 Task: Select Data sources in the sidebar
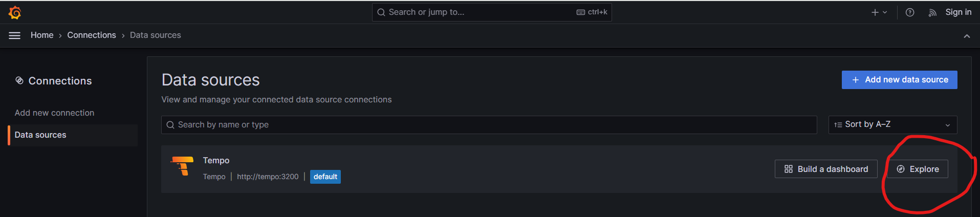pos(40,135)
